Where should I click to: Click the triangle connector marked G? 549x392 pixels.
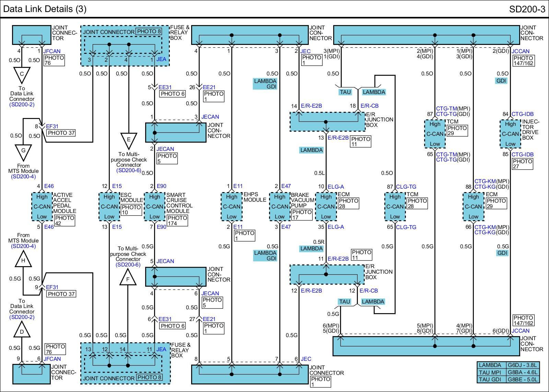[x=23, y=151]
